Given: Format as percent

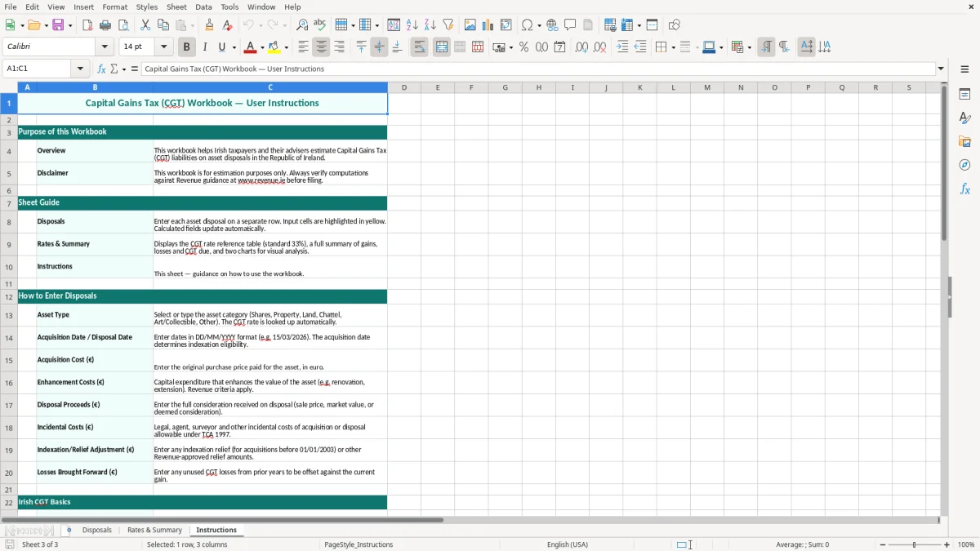Looking at the screenshot, I should click(x=524, y=47).
